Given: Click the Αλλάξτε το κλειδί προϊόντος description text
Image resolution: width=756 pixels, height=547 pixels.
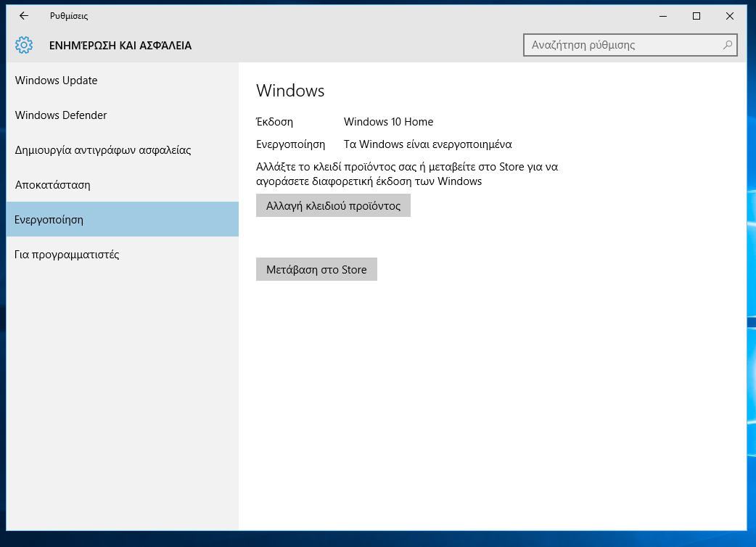Looking at the screenshot, I should point(407,174).
